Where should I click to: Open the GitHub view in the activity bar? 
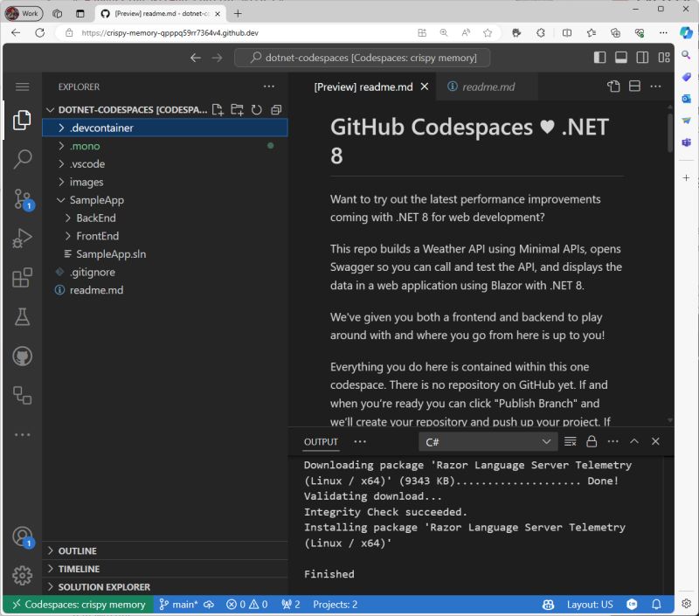point(23,356)
